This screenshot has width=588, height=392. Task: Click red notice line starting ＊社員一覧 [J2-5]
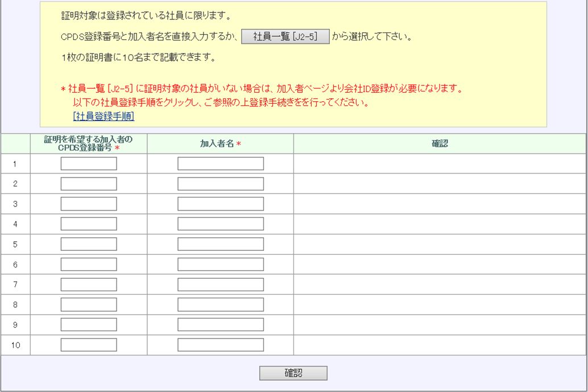click(x=262, y=89)
